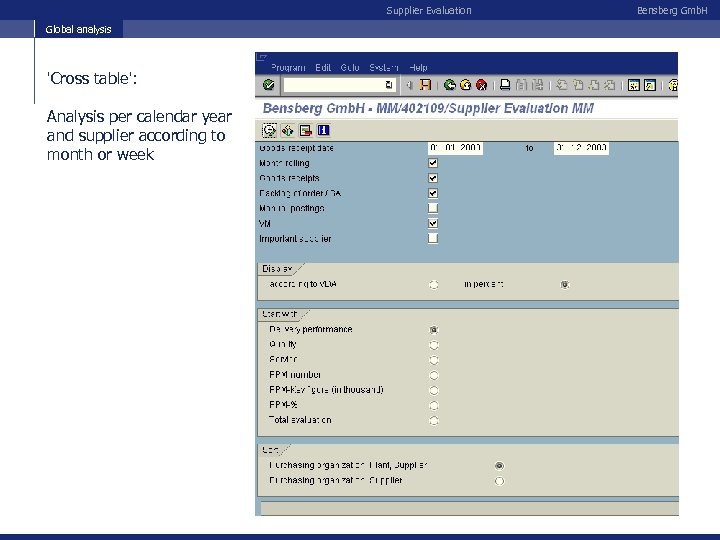Toggle the Goods receipts checkbox
The image size is (720, 540).
433,178
